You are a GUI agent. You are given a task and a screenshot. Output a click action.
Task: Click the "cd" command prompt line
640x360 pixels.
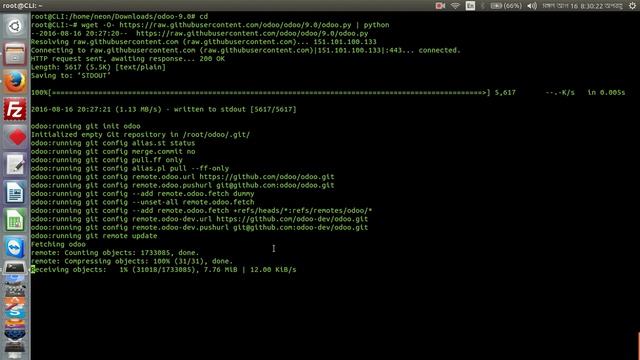pos(120,17)
